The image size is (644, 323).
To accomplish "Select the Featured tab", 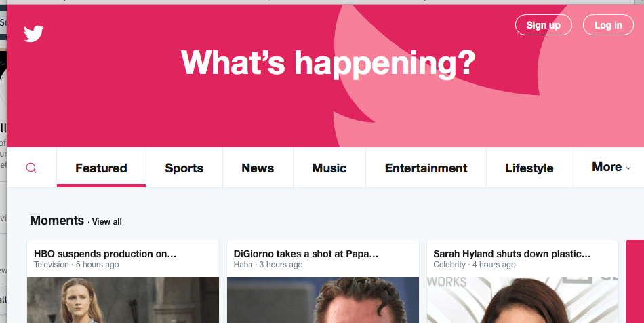I will click(101, 168).
